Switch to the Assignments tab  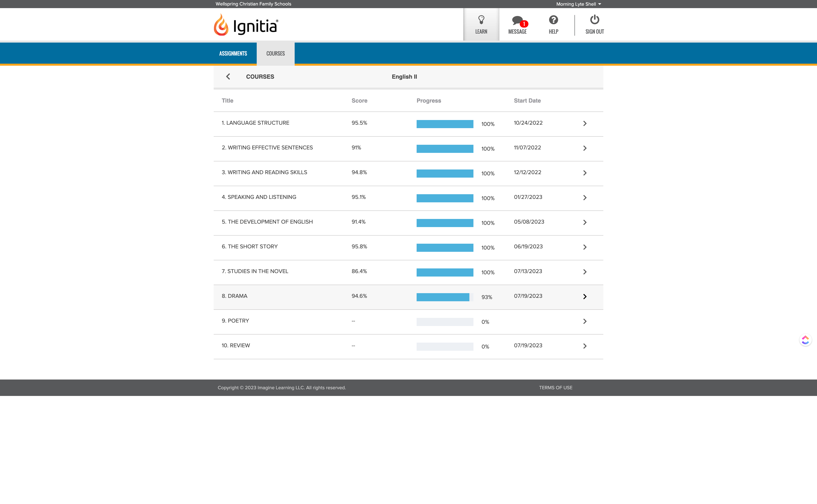(x=233, y=53)
